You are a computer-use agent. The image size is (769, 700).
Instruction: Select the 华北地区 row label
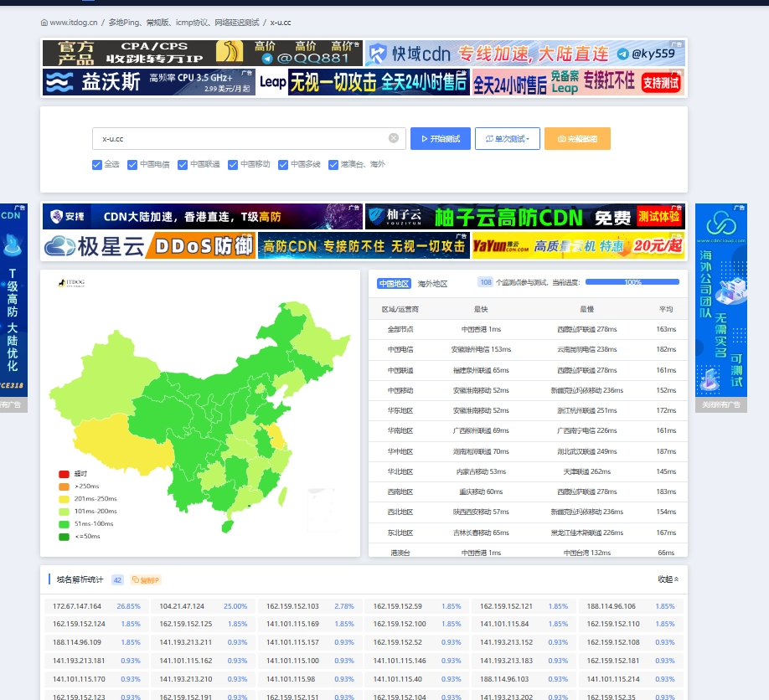(x=400, y=471)
